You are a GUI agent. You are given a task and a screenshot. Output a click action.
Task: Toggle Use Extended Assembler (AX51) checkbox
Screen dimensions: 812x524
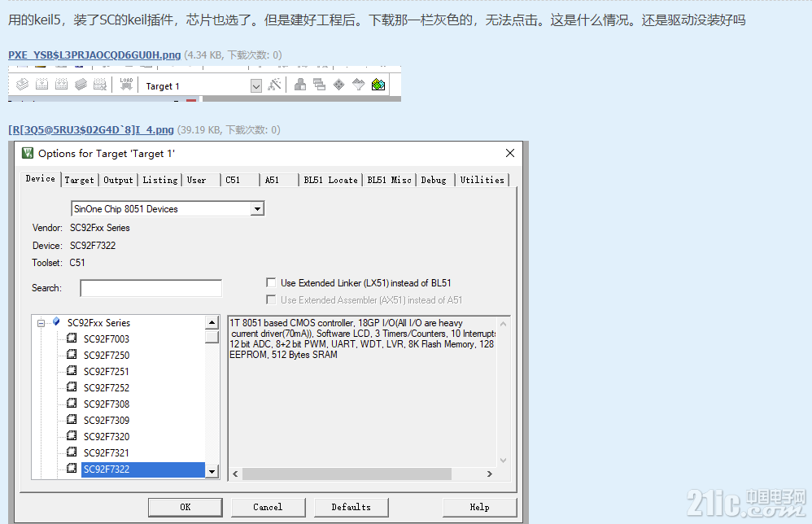[271, 299]
